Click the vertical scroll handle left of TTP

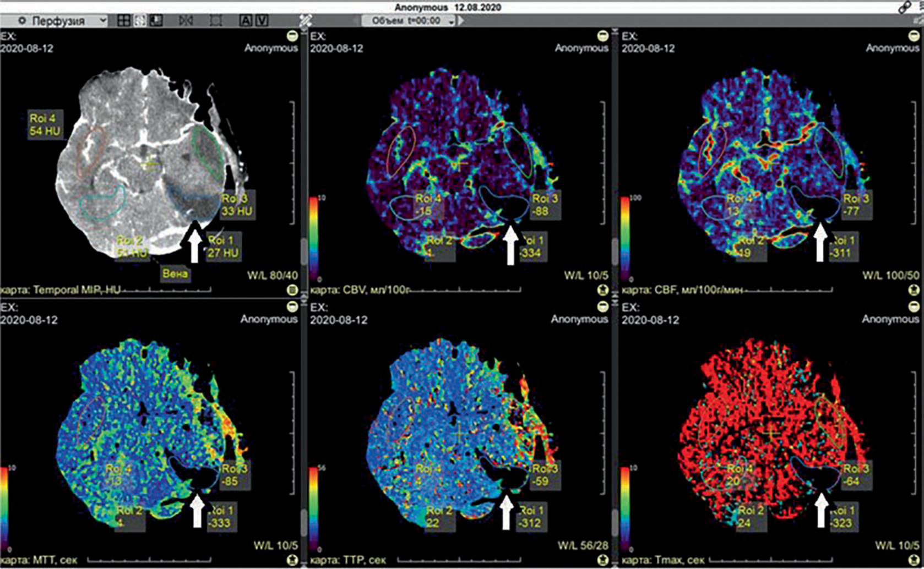[304, 523]
